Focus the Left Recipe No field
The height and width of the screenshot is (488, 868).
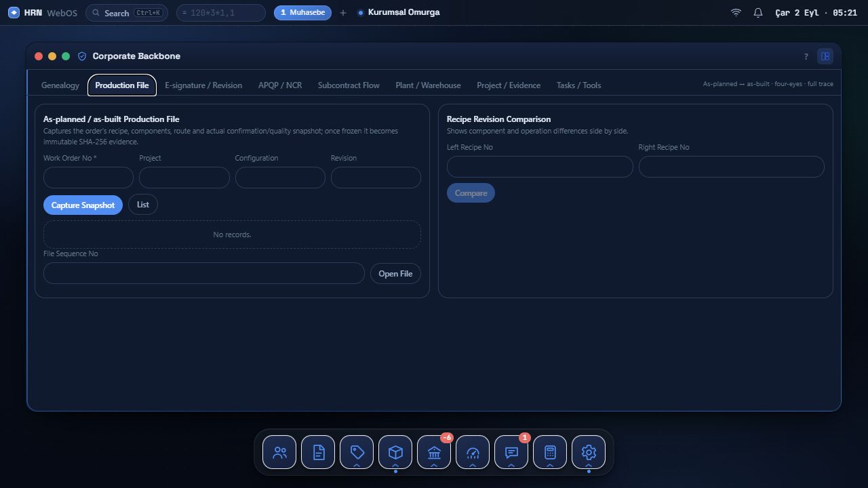540,167
